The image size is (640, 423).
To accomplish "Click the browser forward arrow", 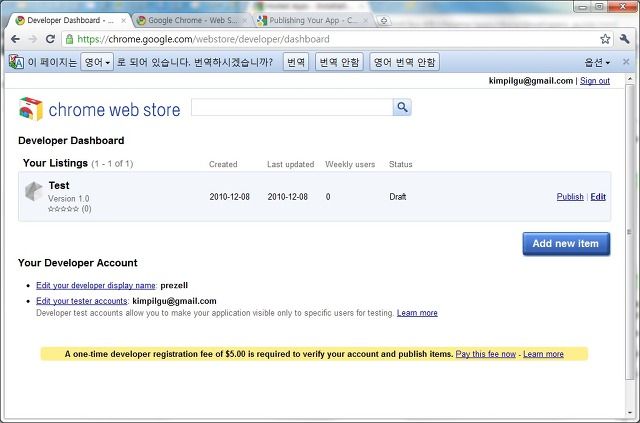I will (33, 39).
